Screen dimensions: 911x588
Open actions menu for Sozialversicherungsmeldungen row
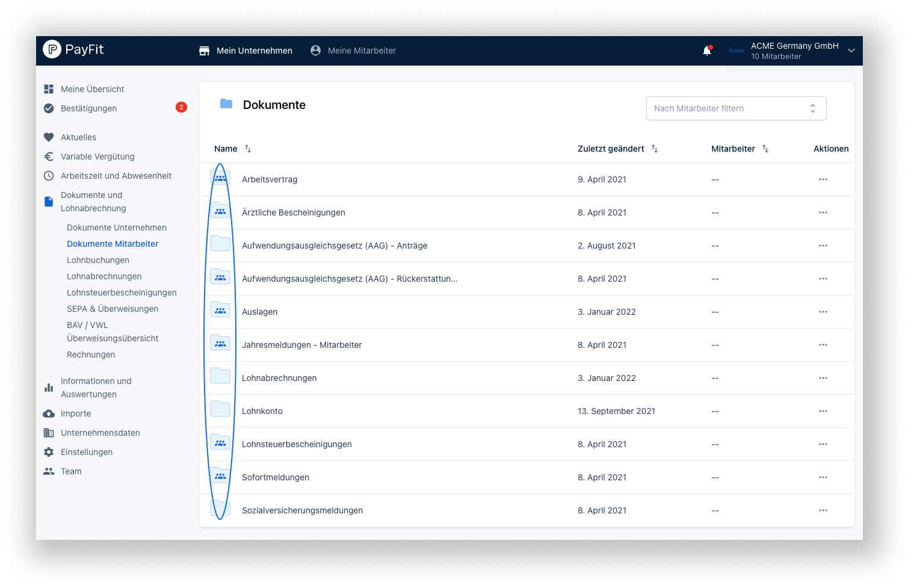pyautogui.click(x=823, y=510)
